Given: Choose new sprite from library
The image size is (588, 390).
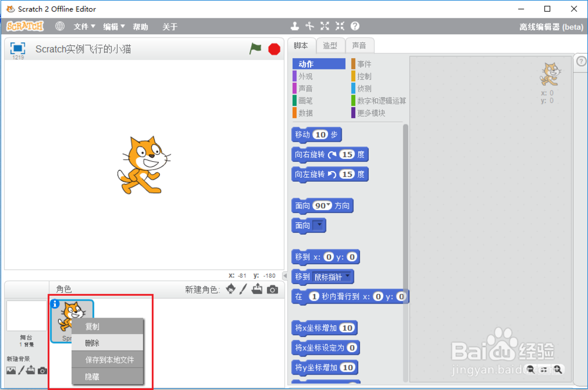Looking at the screenshot, I should click(231, 289).
